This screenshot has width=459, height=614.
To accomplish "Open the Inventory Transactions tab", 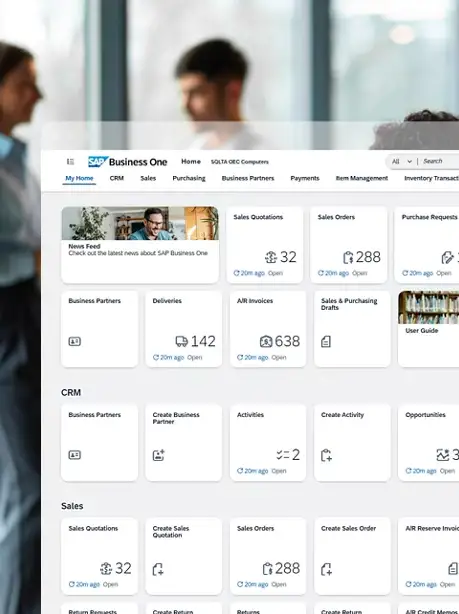I will (x=431, y=178).
